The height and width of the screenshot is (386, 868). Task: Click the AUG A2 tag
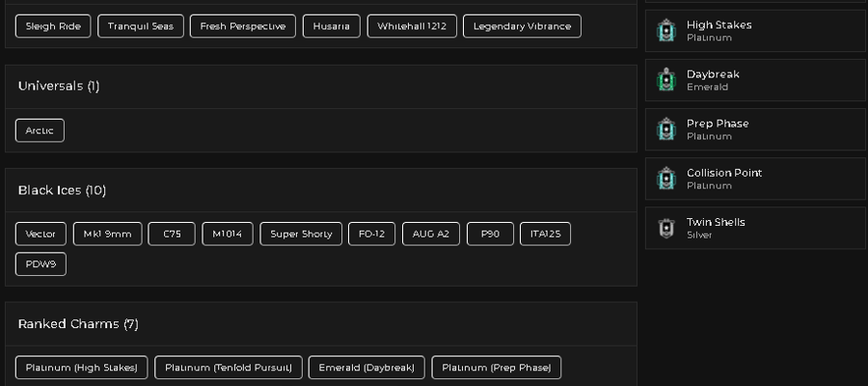431,234
